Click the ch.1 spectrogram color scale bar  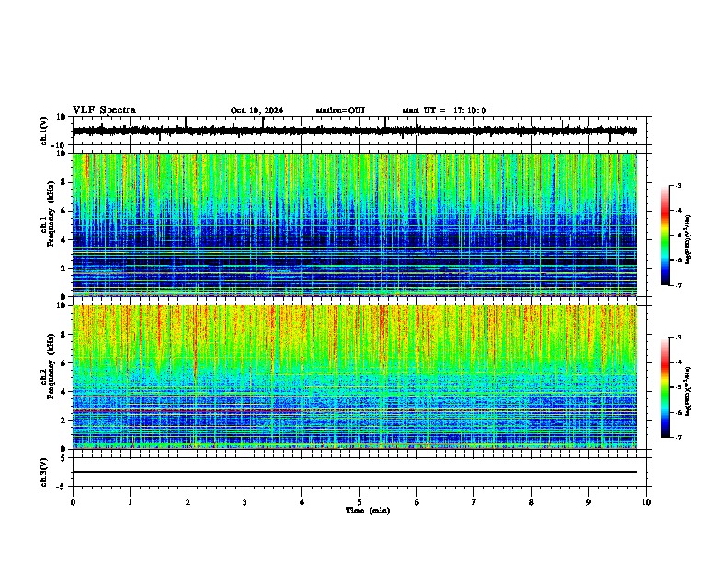(665, 236)
